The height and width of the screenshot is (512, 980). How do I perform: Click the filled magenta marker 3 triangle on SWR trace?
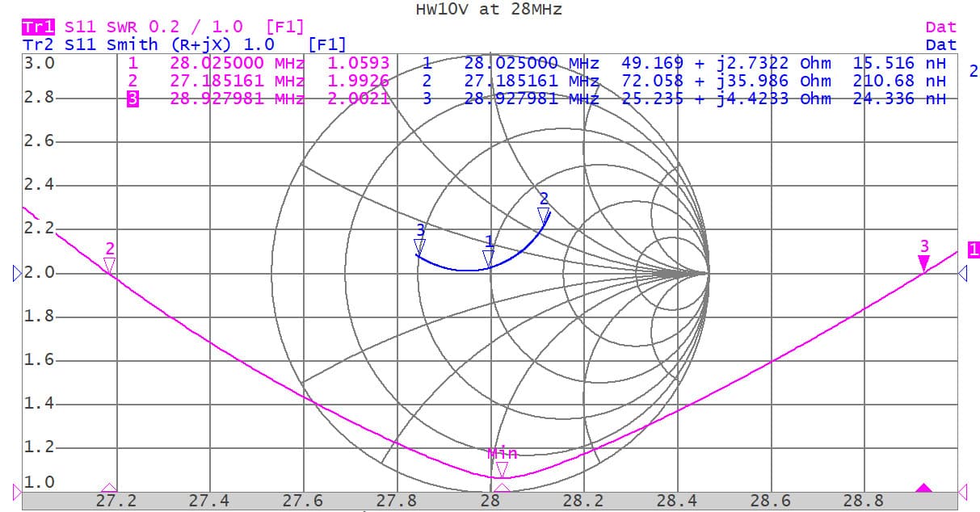[x=923, y=264]
